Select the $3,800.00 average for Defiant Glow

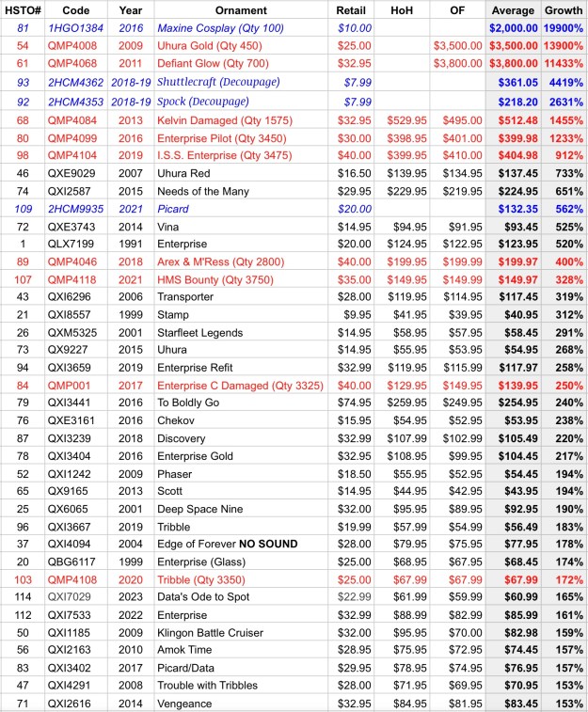pos(513,64)
